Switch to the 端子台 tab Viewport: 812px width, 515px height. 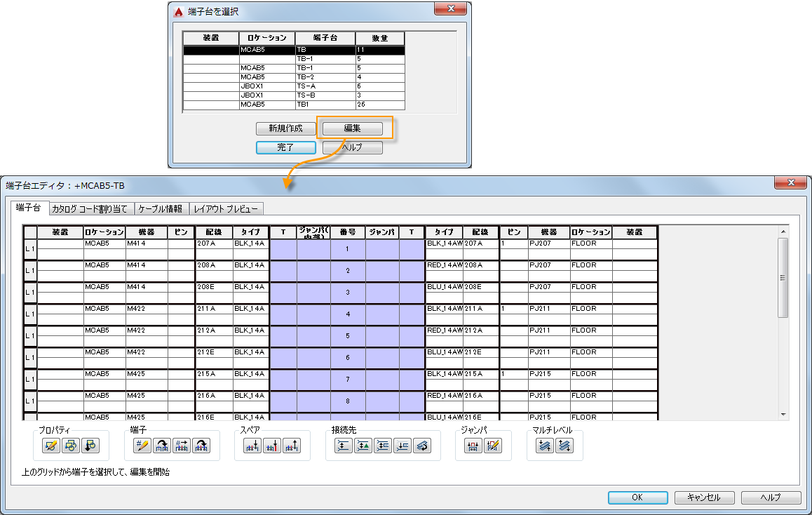29,208
